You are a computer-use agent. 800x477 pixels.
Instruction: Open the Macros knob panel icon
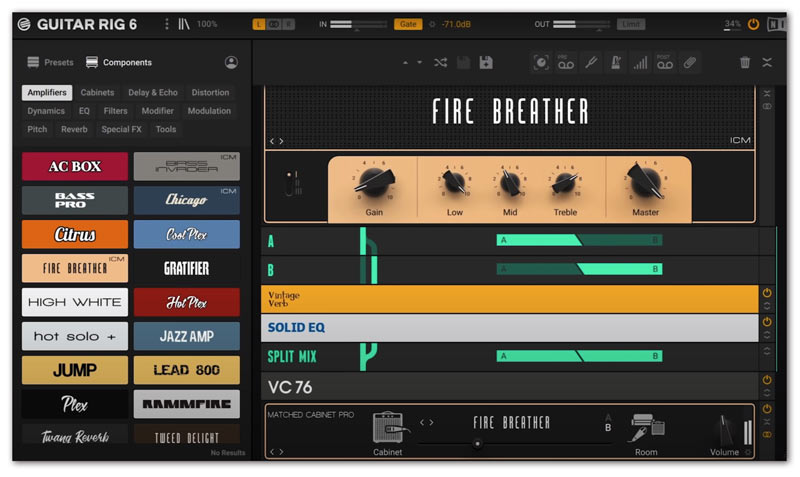541,63
